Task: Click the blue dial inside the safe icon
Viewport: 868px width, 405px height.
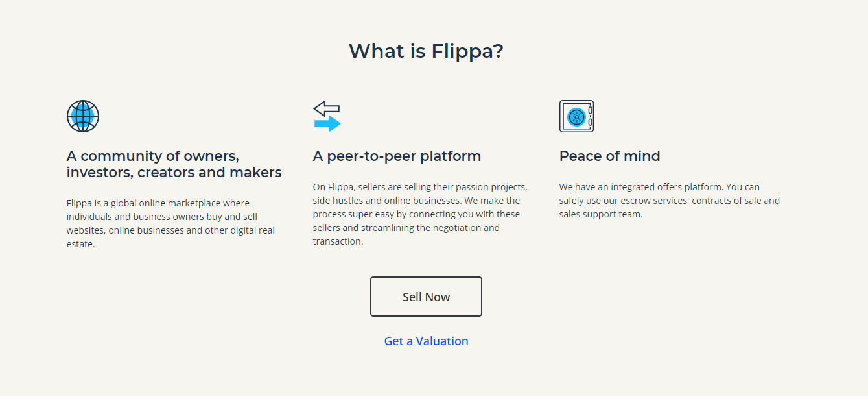Action: (576, 117)
